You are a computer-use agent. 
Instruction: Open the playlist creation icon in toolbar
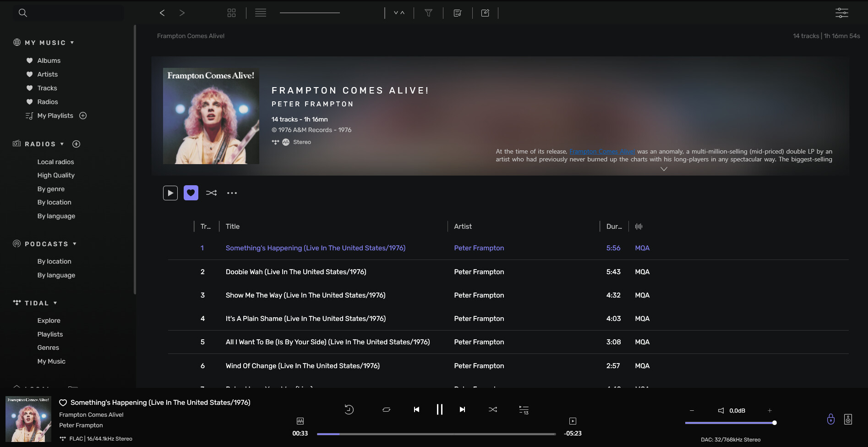point(458,13)
